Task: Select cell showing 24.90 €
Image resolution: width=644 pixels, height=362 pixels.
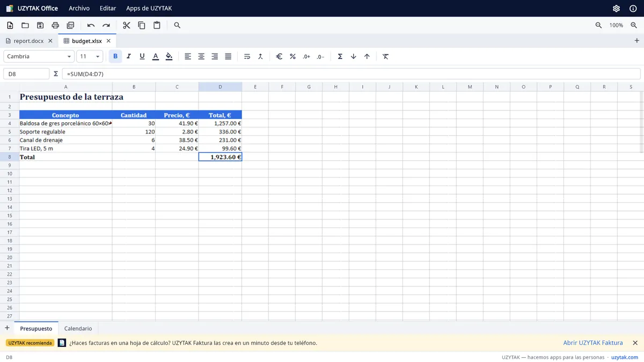Action: tap(177, 149)
